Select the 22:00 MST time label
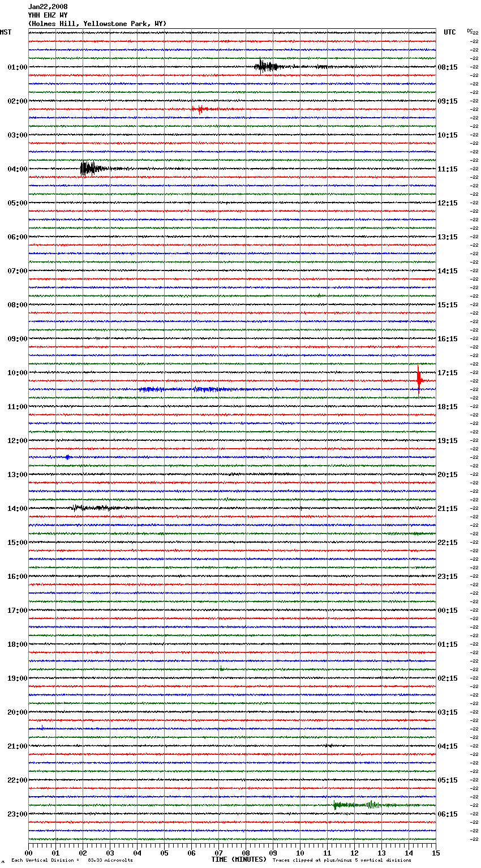Screen dimensions: 481x868 18,780
